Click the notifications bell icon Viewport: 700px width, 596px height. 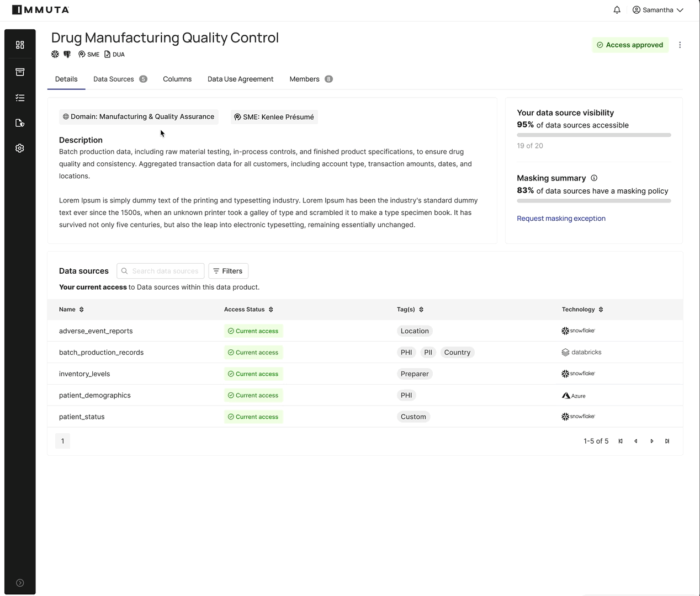617,10
